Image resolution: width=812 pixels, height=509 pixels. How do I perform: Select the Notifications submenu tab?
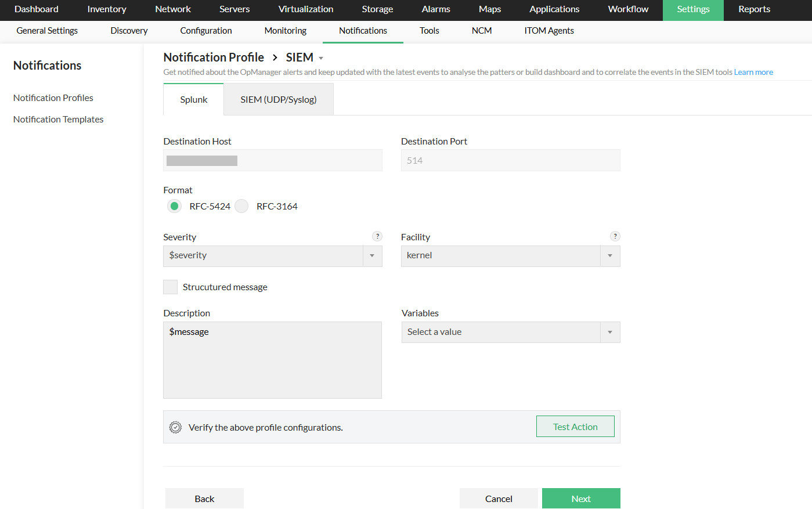[363, 31]
